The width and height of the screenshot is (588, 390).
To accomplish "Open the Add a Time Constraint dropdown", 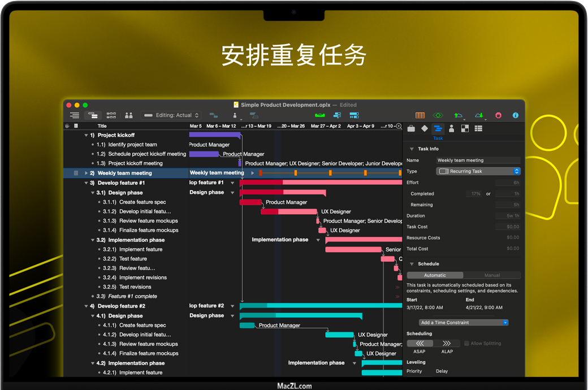I will (x=464, y=323).
